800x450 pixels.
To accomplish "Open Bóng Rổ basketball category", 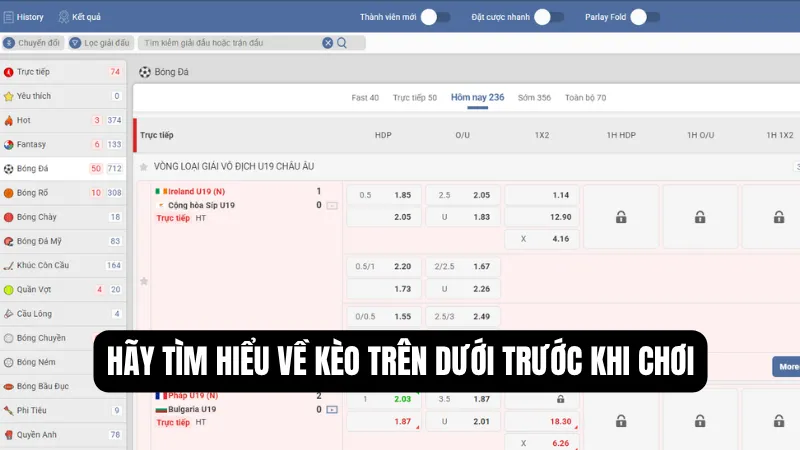I will [x=63, y=193].
